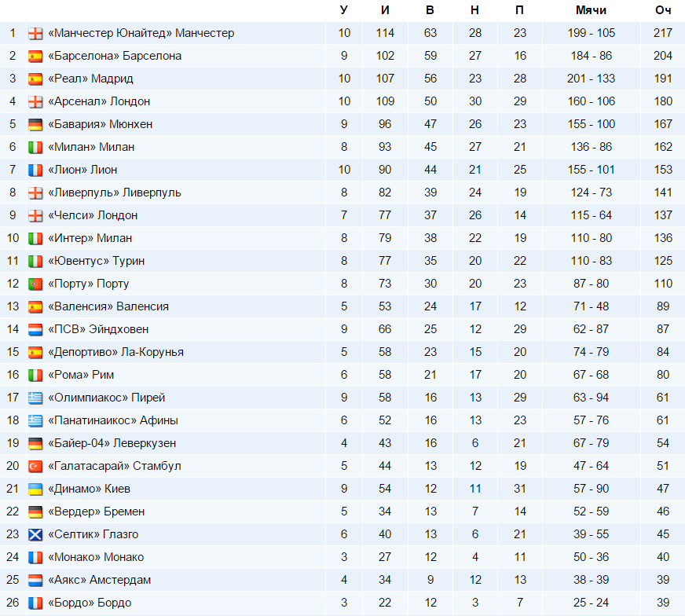Viewport: 685px width, 616px height.
Task: Open the «Арсенал» Лондон team link
Action: tap(99, 101)
